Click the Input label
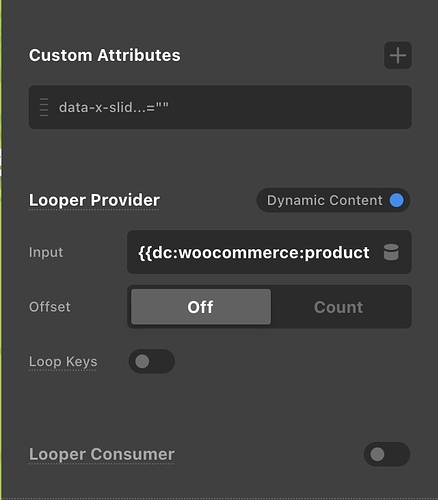Viewport: 438px width, 500px height. [x=46, y=252]
